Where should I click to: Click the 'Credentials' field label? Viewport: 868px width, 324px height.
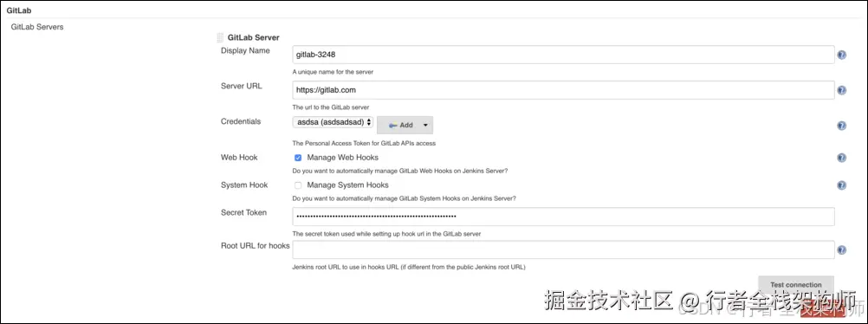[x=241, y=121]
